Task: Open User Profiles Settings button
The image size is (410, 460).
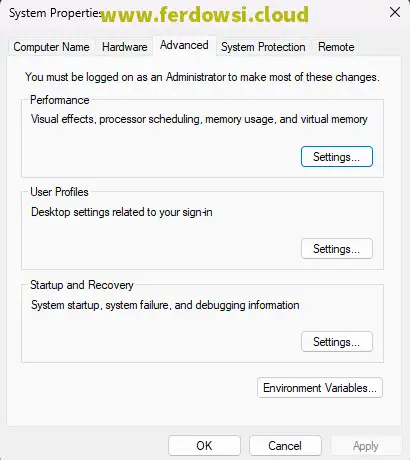Action: (337, 249)
